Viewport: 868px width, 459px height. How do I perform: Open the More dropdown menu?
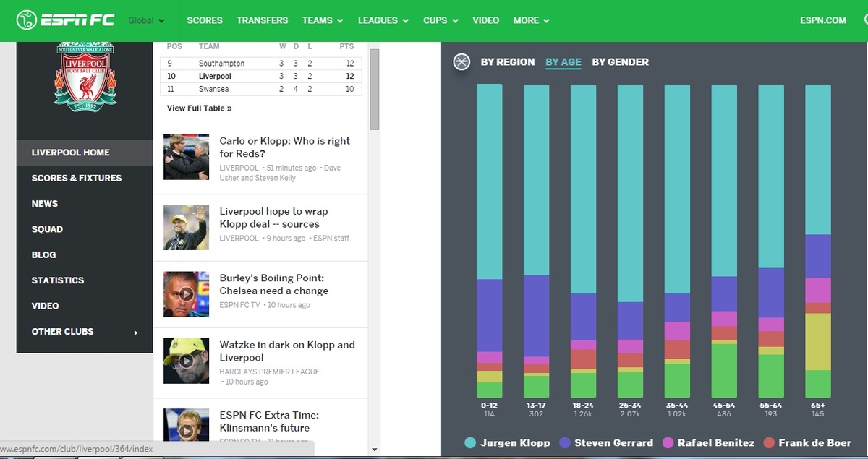tap(531, 20)
